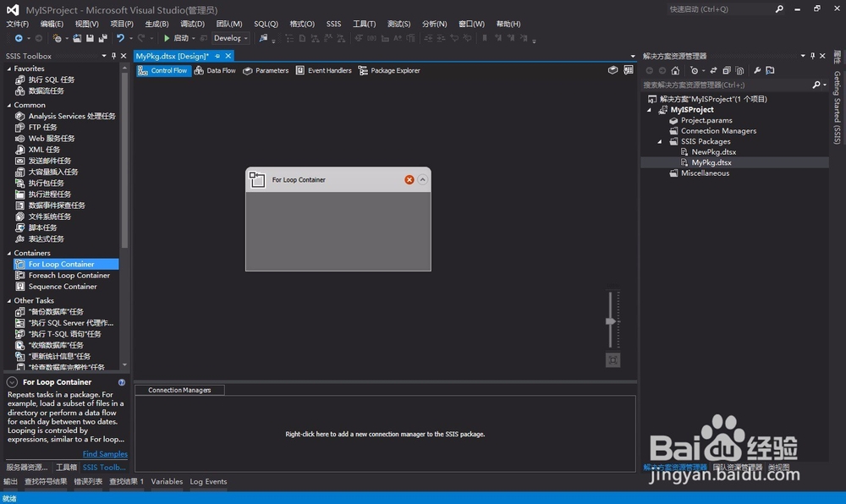Open the Getting Started (SSIS) side tab
The image size is (846, 504).
tap(838, 107)
